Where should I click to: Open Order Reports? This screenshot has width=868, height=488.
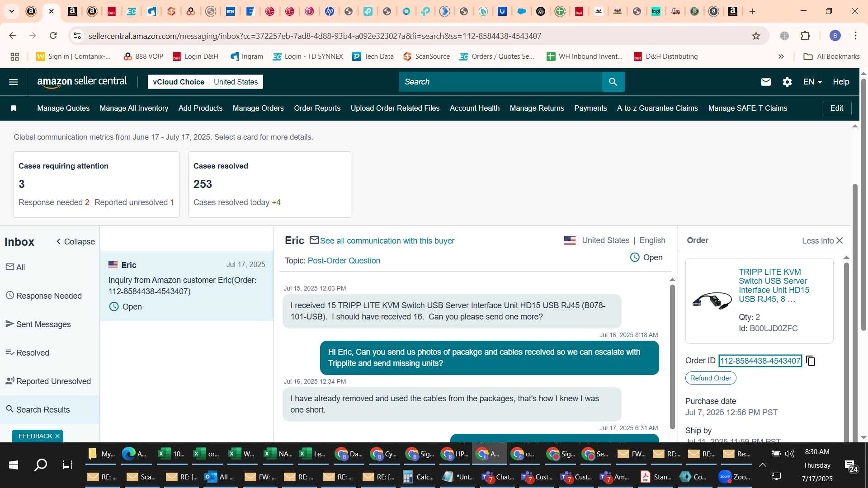[x=317, y=108]
